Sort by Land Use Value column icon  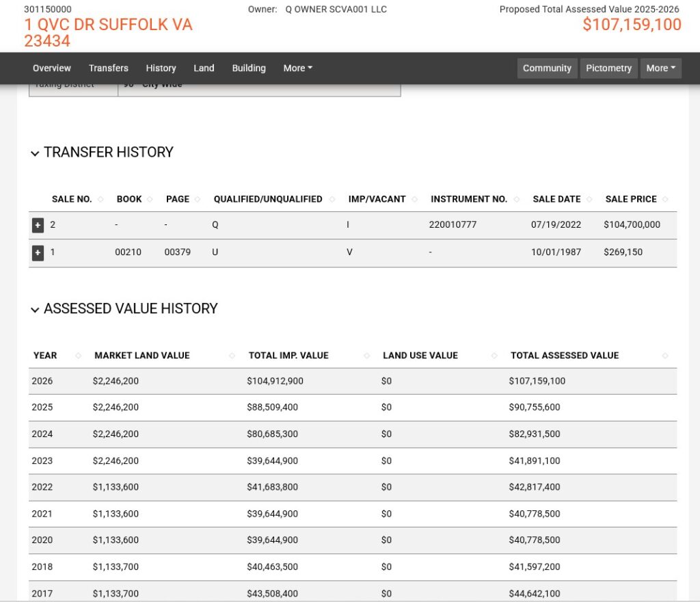[x=494, y=356]
